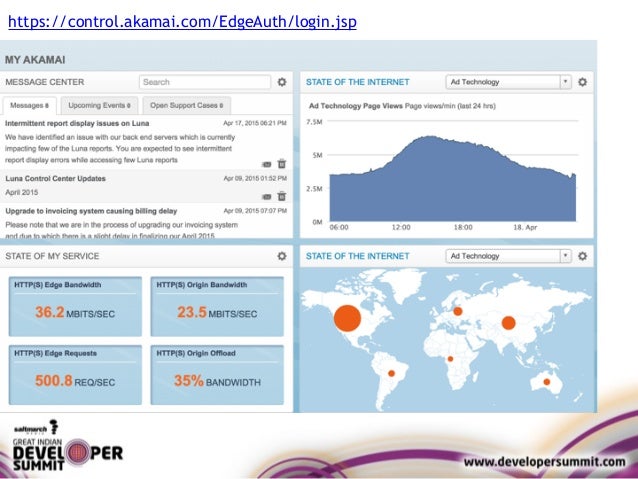Click the www.developersummit.com footer text
The height and width of the screenshot is (479, 638).
[544, 462]
